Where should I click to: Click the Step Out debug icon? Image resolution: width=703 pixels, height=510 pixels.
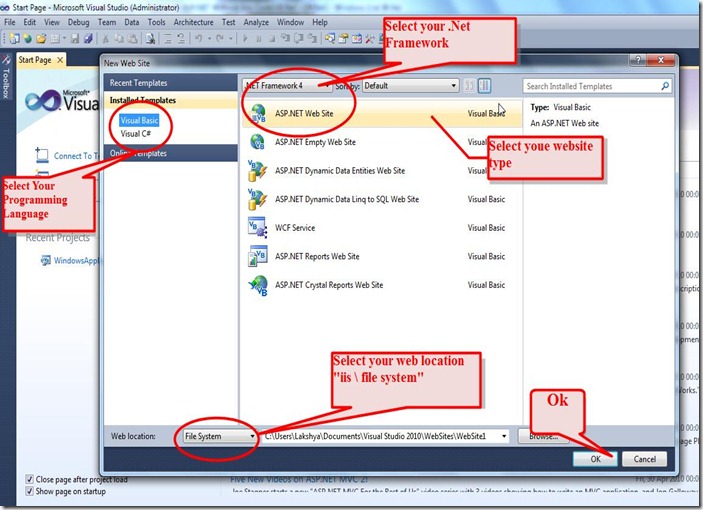pos(312,39)
